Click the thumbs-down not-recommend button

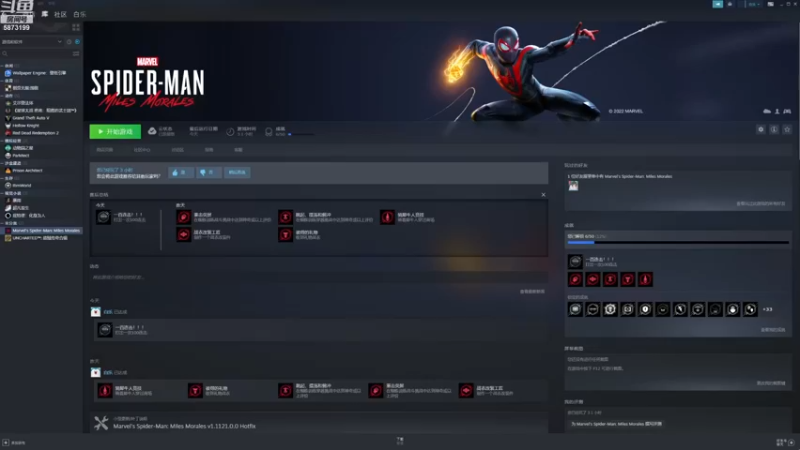pyautogui.click(x=209, y=172)
